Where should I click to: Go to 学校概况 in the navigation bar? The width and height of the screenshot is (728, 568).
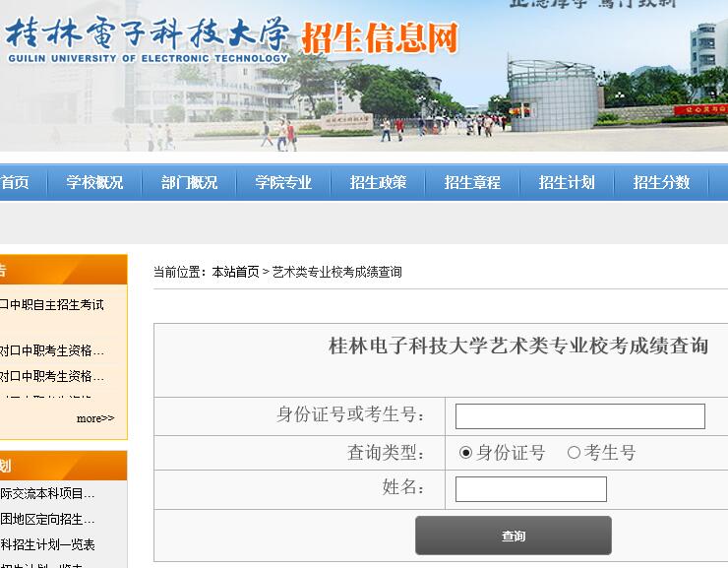tap(94, 182)
